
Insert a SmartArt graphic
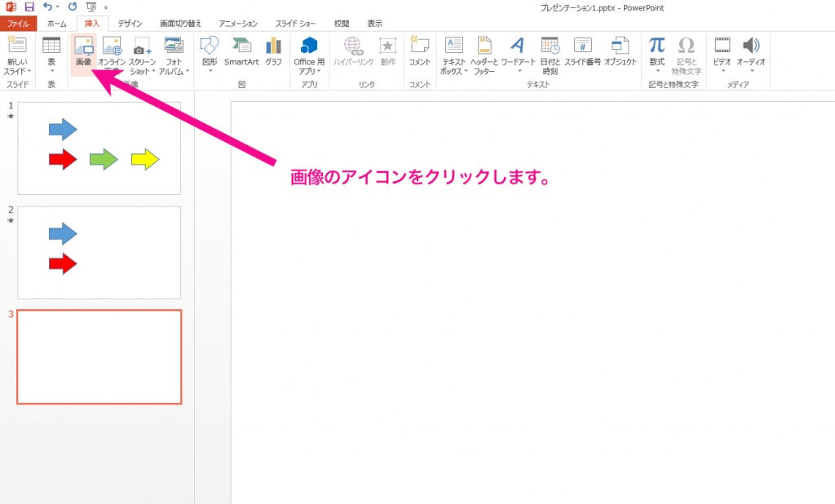pyautogui.click(x=241, y=54)
